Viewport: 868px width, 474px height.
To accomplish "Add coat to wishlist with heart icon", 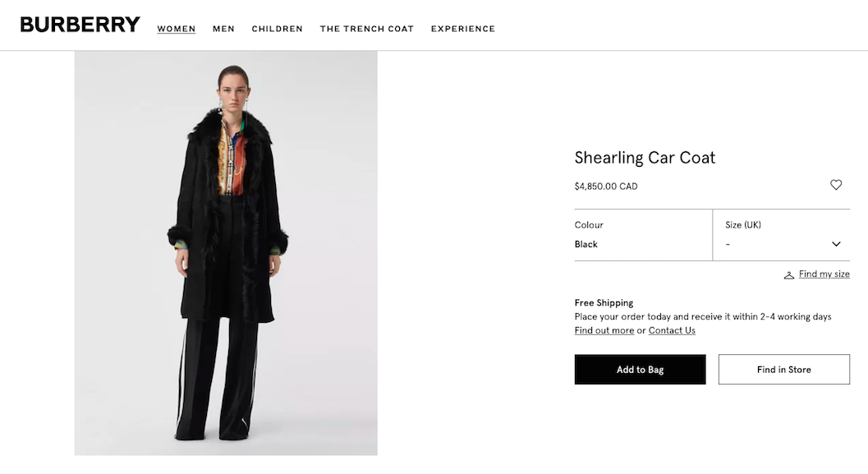I will [x=836, y=185].
